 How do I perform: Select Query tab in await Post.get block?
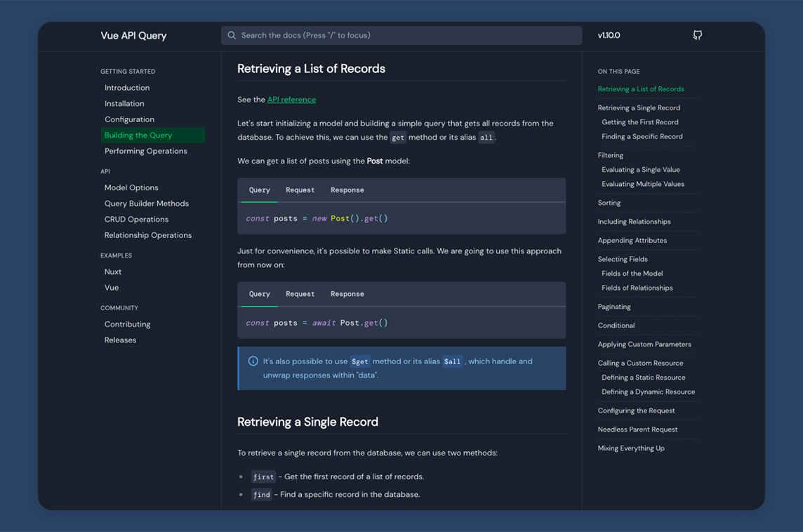[x=259, y=294]
